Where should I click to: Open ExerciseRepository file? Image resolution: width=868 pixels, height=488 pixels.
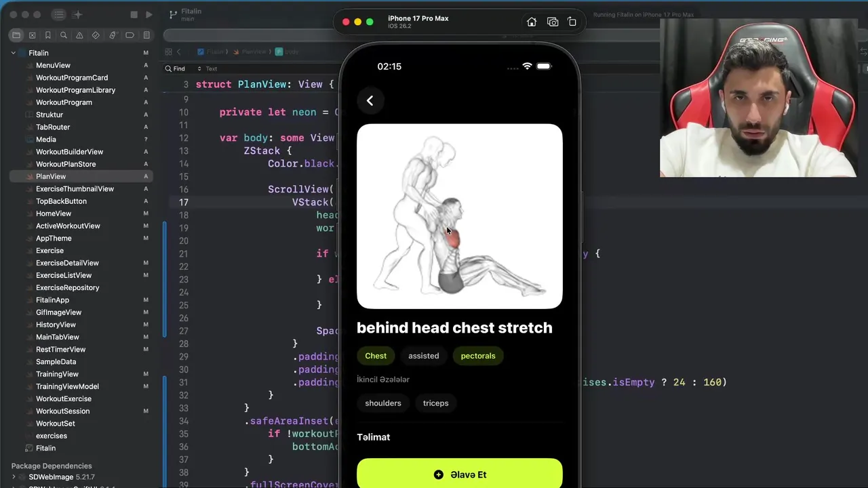click(67, 287)
